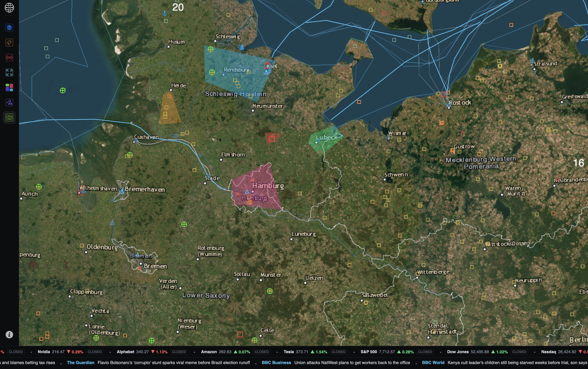Open the live broadcast streams panel

pos(9,58)
